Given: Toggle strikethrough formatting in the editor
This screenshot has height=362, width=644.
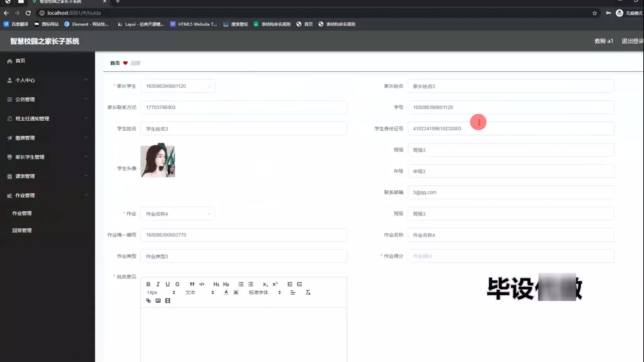Looking at the screenshot, I should coord(177,284).
